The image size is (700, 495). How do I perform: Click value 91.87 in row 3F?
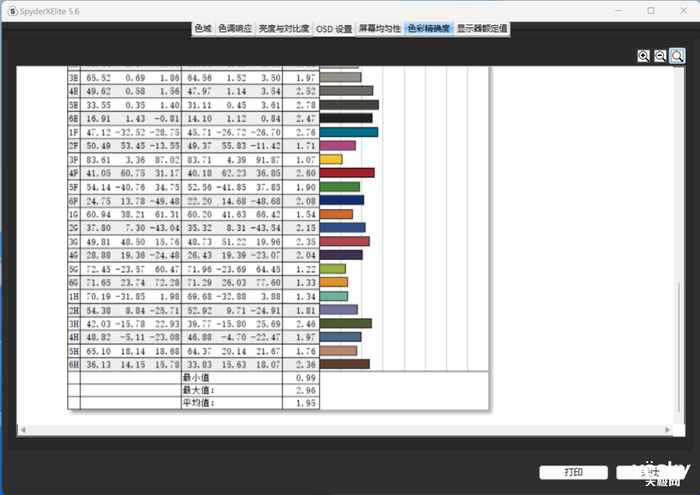click(x=268, y=160)
